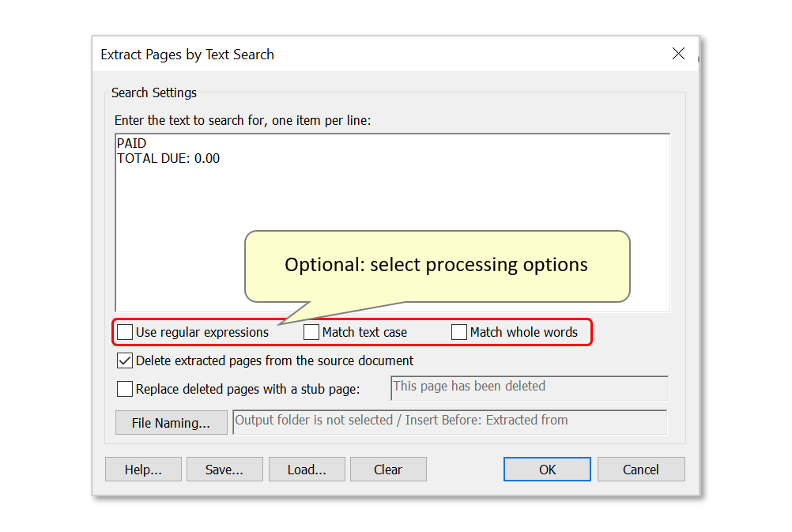
Task: Disable Delete extracted pages from source document
Action: pyautogui.click(x=124, y=360)
